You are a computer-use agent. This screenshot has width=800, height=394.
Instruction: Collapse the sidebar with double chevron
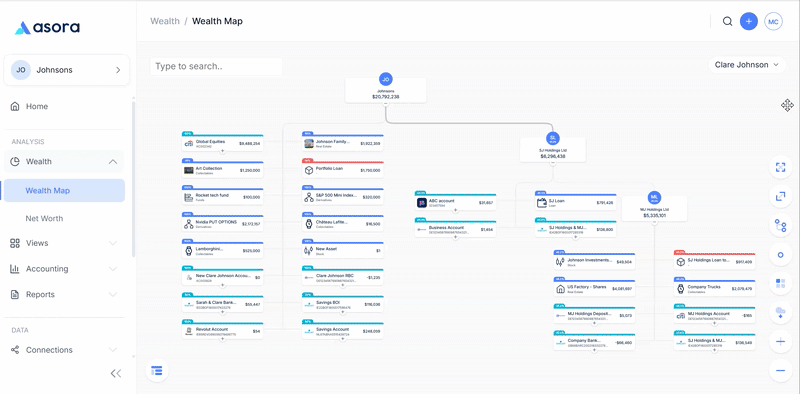(116, 374)
